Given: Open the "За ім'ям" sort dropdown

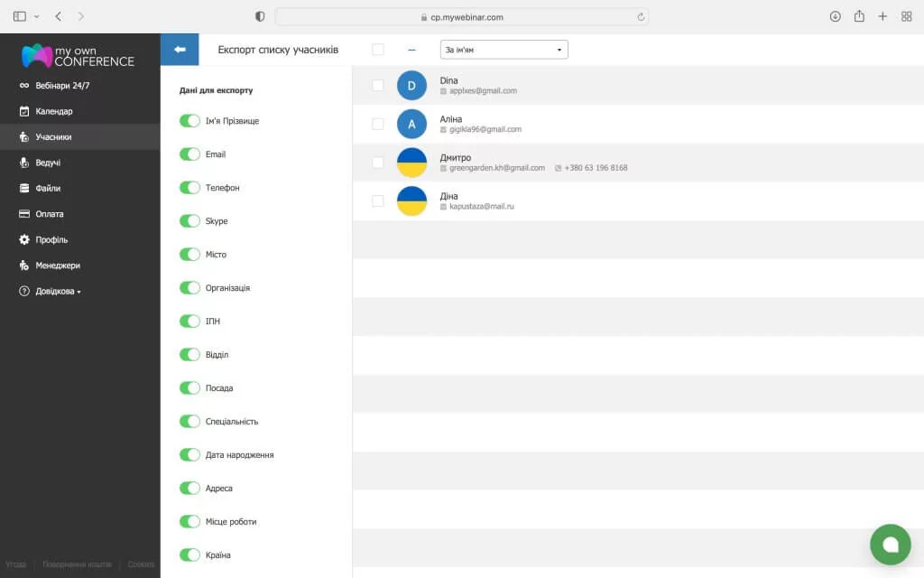Looking at the screenshot, I should point(504,50).
